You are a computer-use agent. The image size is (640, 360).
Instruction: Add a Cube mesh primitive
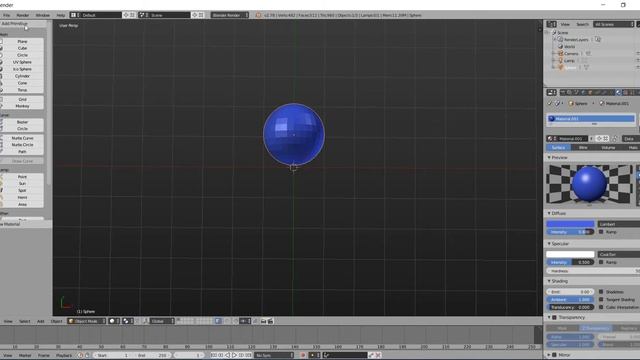coord(22,48)
